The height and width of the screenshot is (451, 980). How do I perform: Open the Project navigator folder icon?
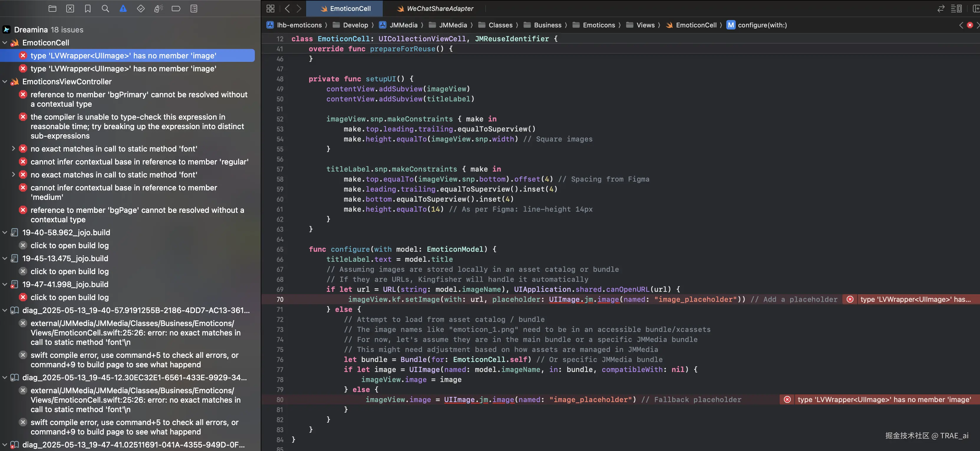(x=52, y=8)
